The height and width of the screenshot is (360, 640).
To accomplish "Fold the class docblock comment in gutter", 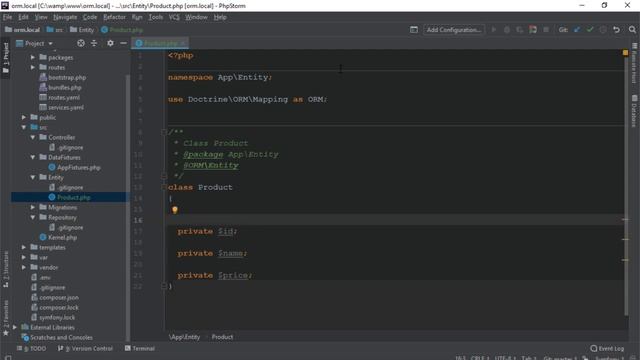I will click(x=164, y=132).
